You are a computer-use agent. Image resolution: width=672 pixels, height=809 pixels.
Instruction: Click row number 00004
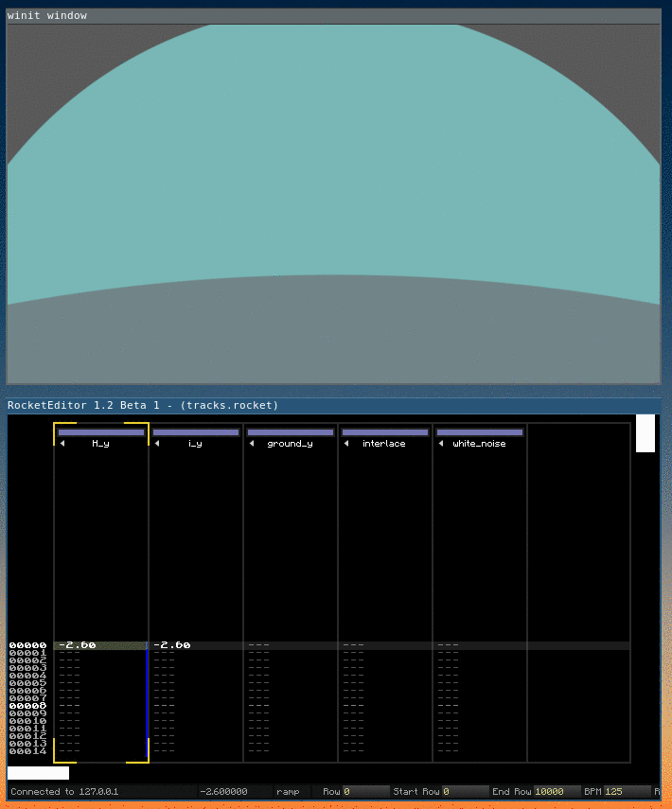pos(27,676)
